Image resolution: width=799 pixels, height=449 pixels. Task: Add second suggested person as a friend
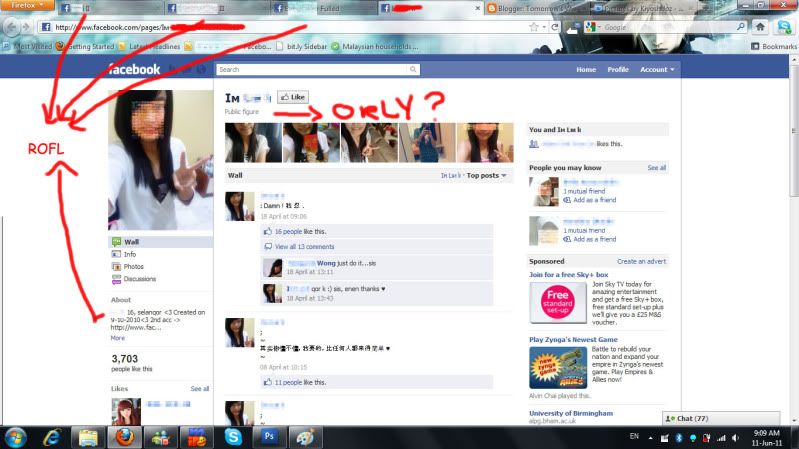594,239
